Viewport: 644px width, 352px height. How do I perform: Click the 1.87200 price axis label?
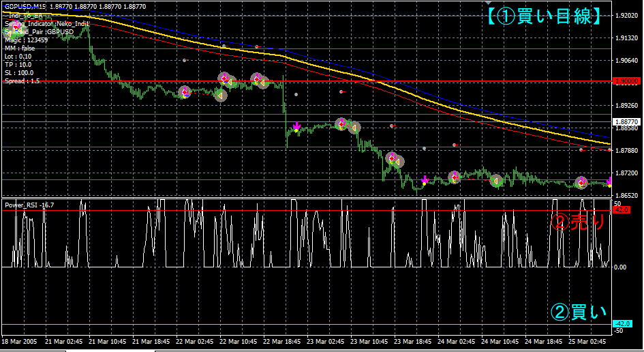pyautogui.click(x=627, y=173)
